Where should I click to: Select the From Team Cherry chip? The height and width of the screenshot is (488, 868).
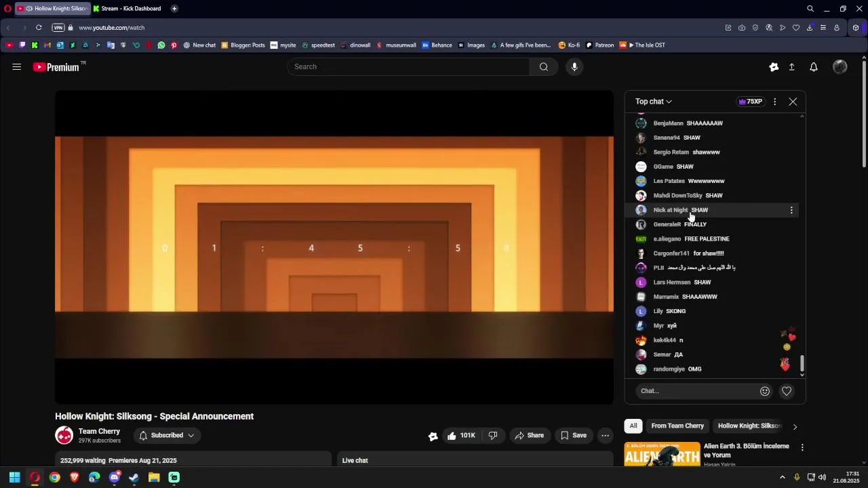click(677, 426)
